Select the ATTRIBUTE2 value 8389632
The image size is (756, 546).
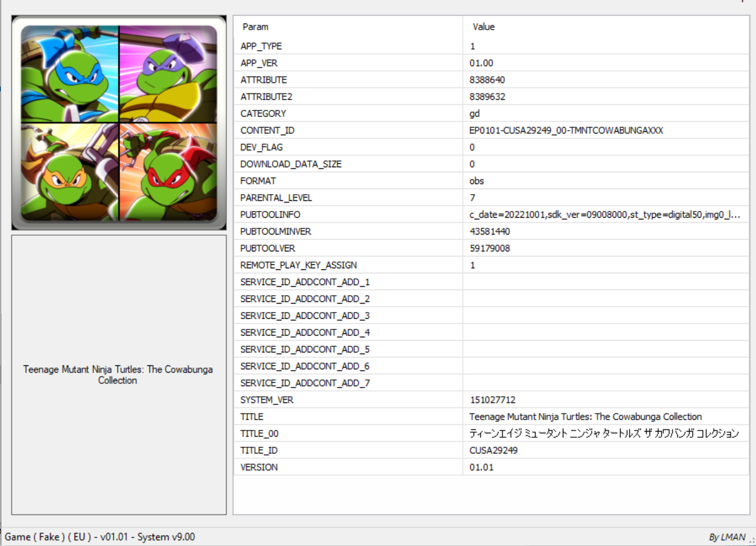click(x=487, y=97)
